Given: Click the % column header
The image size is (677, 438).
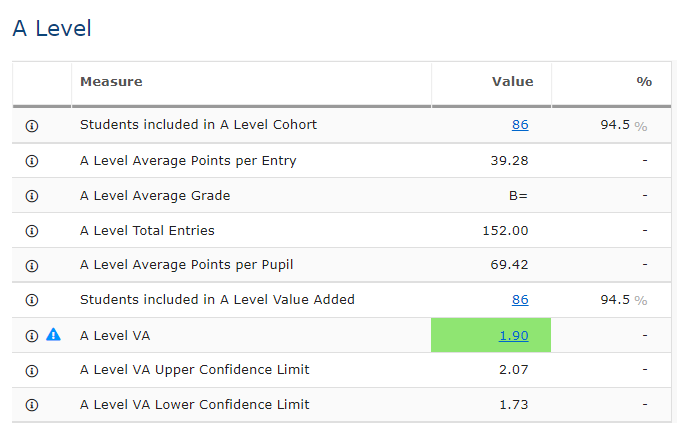Looking at the screenshot, I should (643, 82).
